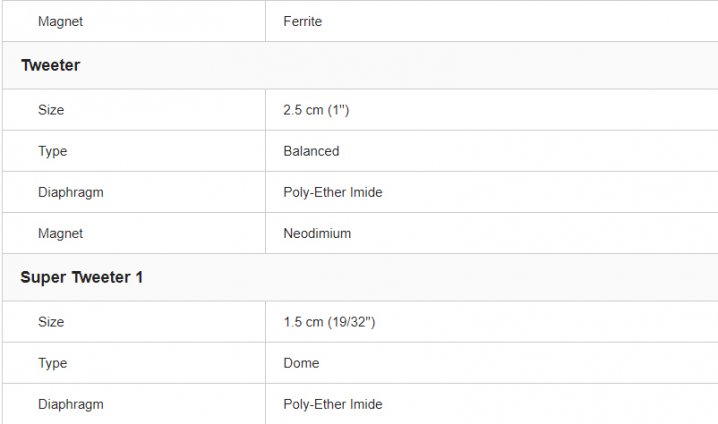Click the Size label under Super Tweeter 1

coord(51,322)
